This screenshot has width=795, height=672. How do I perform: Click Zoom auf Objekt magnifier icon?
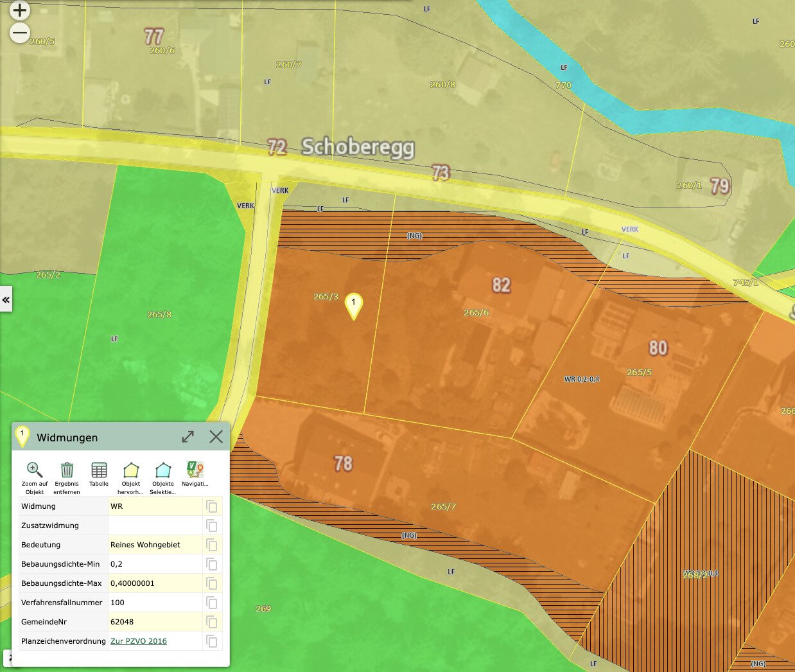[x=35, y=470]
